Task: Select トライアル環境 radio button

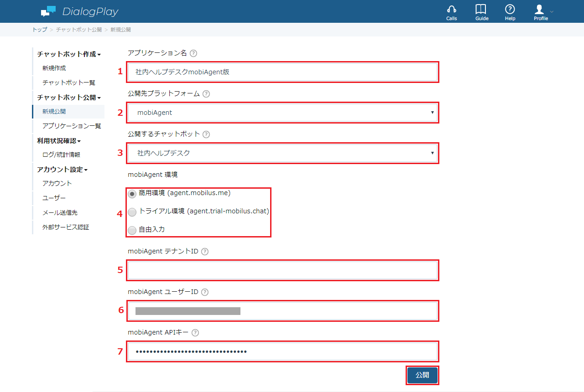Action: (132, 212)
